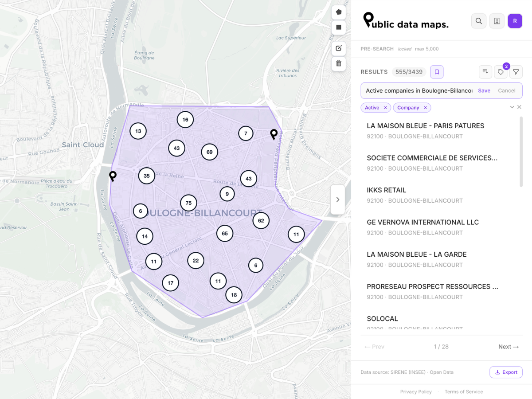Click the location pin near Quai Alphonse
This screenshot has height=399, width=532.
(x=113, y=176)
